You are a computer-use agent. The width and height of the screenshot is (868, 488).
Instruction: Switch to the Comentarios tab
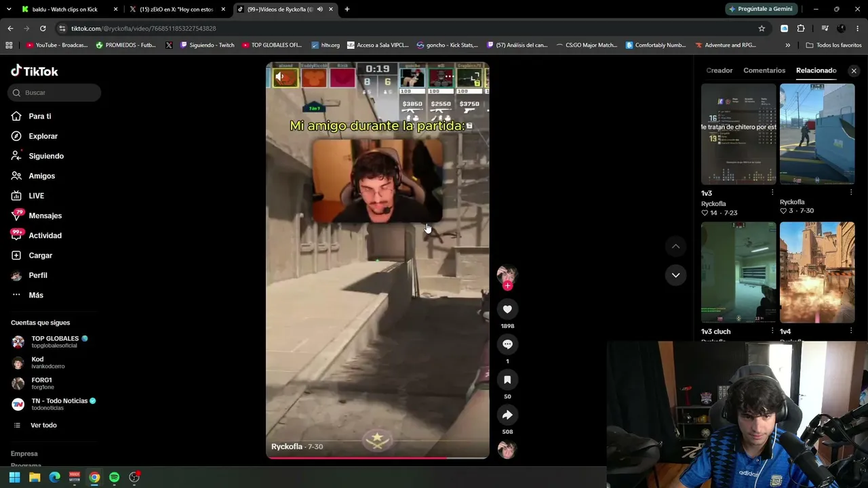click(x=764, y=70)
